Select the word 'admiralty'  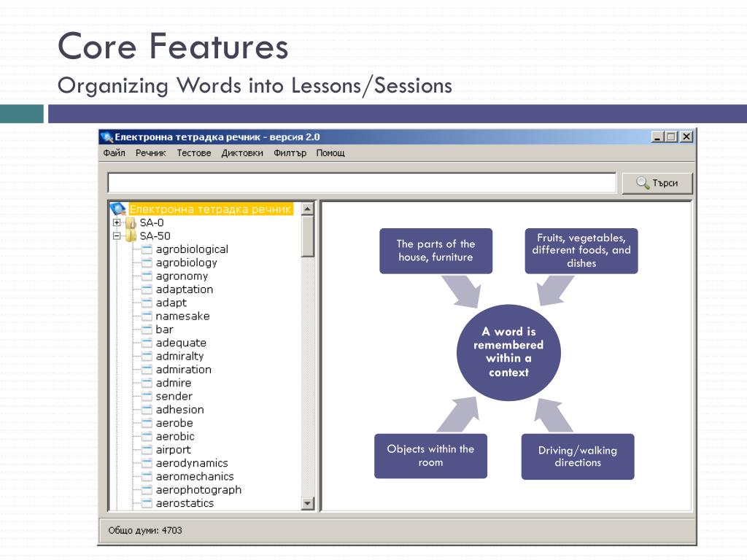179,356
